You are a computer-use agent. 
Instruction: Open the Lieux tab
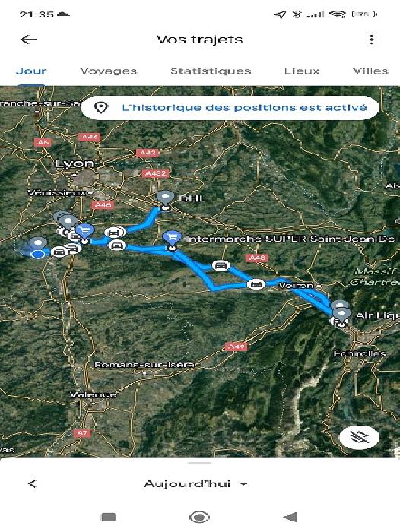click(302, 71)
